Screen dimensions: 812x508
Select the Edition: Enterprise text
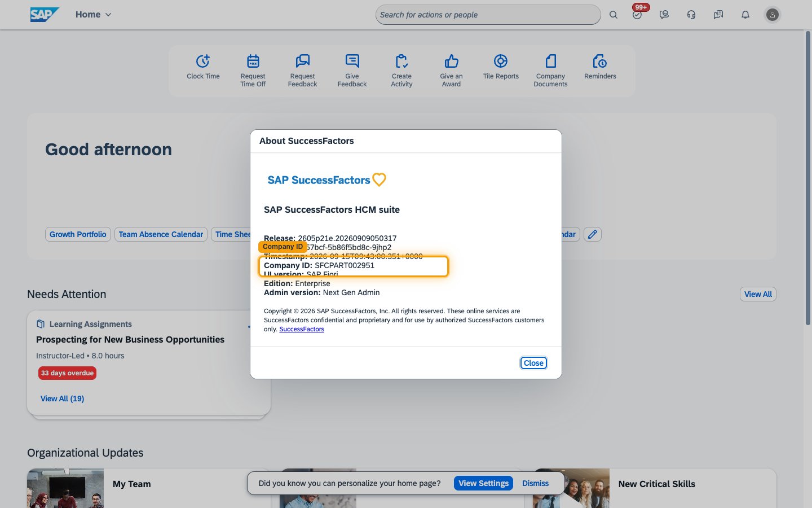click(x=297, y=283)
